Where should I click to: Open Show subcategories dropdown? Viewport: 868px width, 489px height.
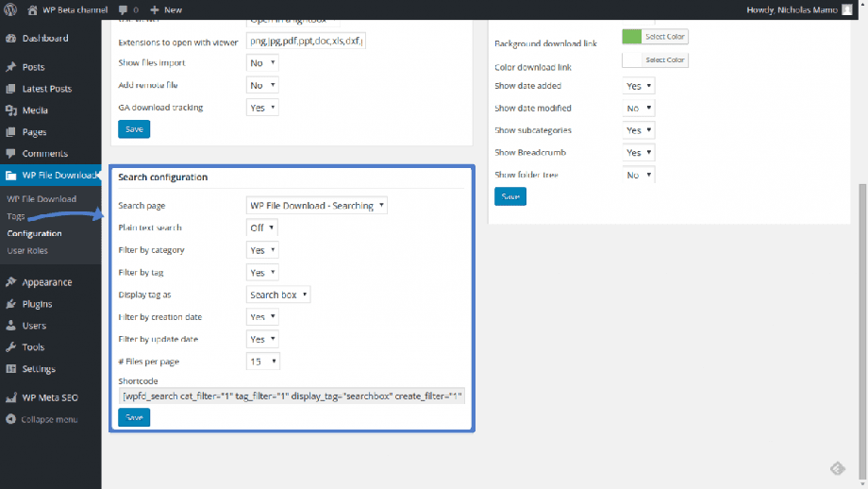639,130
